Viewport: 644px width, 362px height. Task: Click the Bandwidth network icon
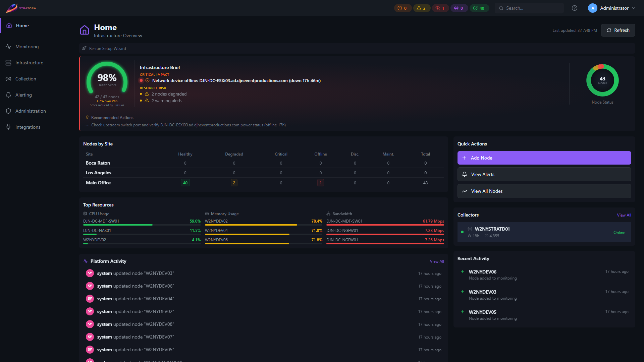[x=328, y=214]
